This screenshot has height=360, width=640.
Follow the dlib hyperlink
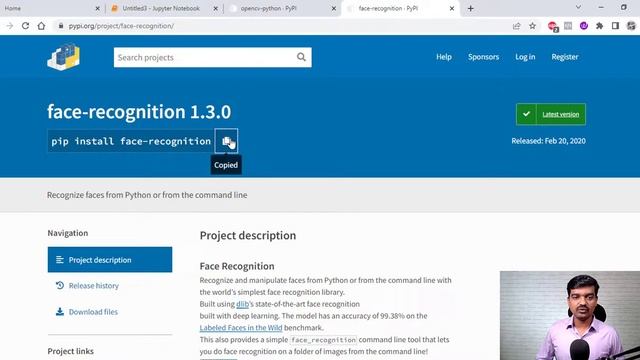click(x=242, y=304)
